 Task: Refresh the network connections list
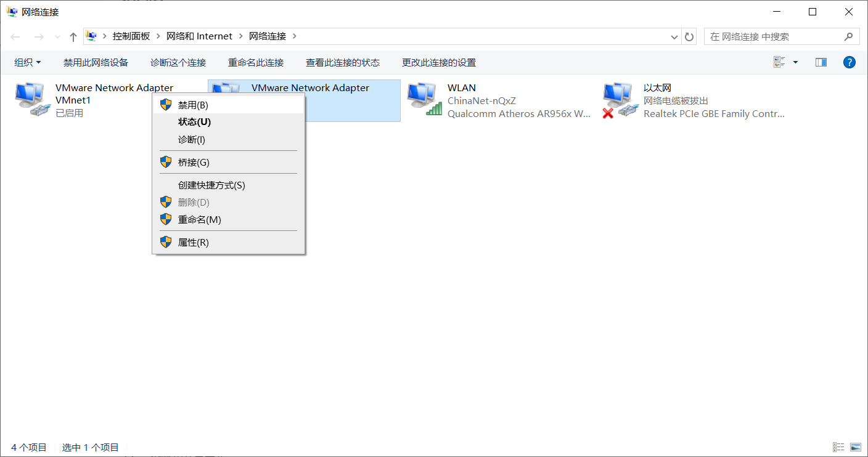pyautogui.click(x=689, y=37)
